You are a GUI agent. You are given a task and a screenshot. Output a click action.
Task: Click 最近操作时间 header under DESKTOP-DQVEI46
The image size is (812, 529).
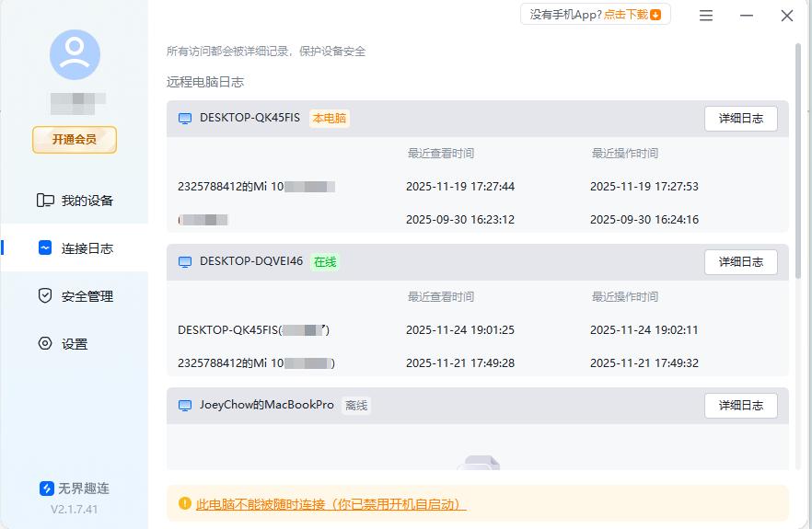(625, 296)
